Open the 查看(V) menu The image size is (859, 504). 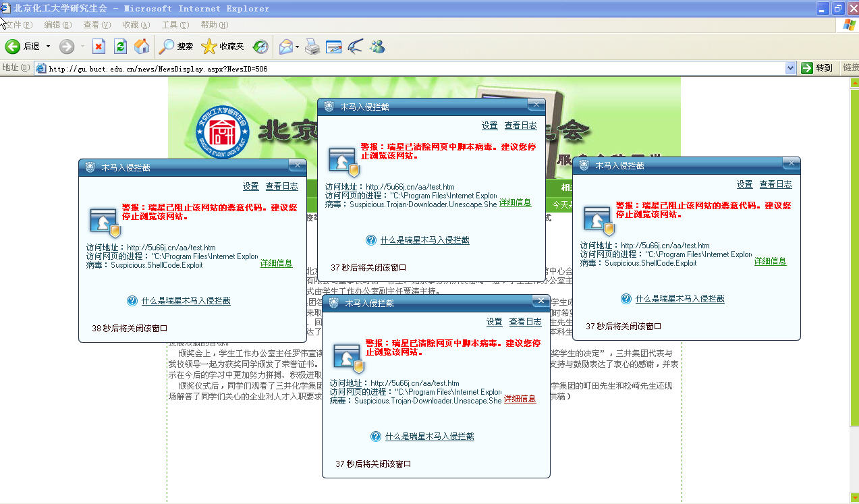[97, 25]
